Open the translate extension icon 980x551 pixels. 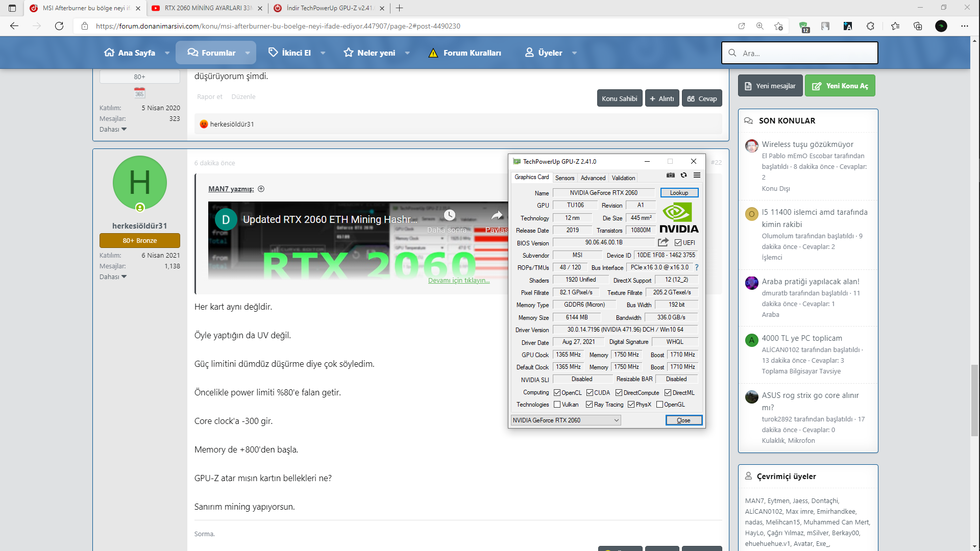pyautogui.click(x=848, y=26)
